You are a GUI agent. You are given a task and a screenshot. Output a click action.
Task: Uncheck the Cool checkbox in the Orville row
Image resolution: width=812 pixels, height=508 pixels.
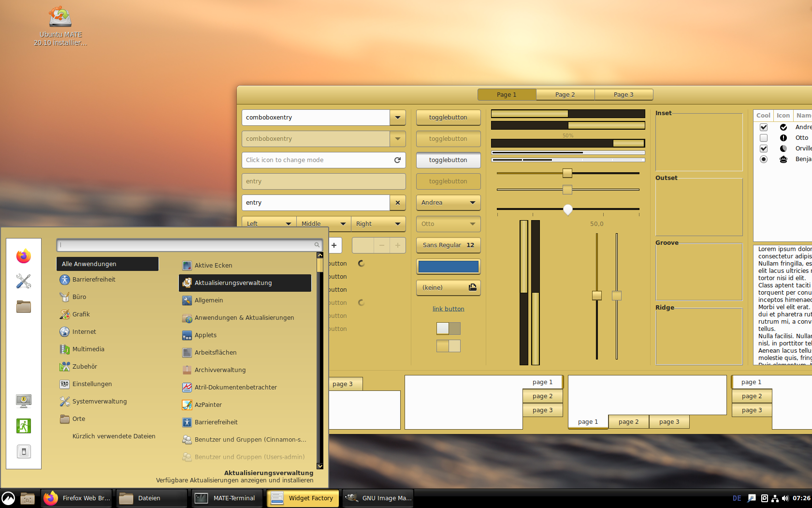[764, 149]
